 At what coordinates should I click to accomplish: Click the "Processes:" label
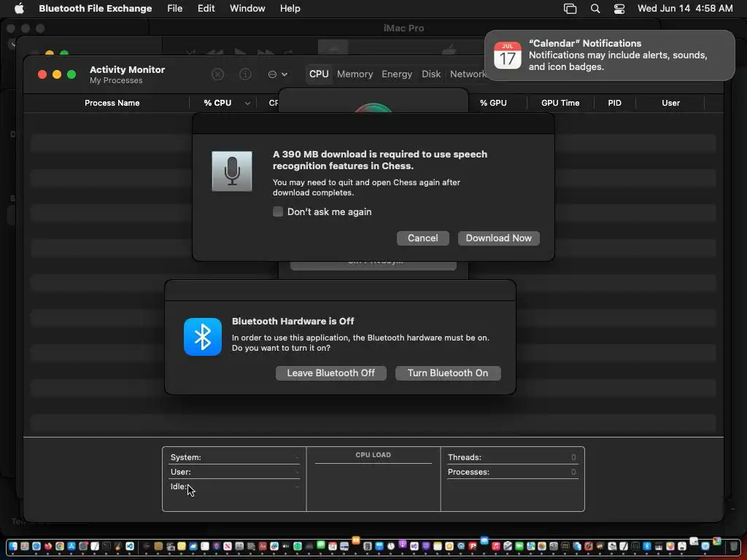point(468,472)
